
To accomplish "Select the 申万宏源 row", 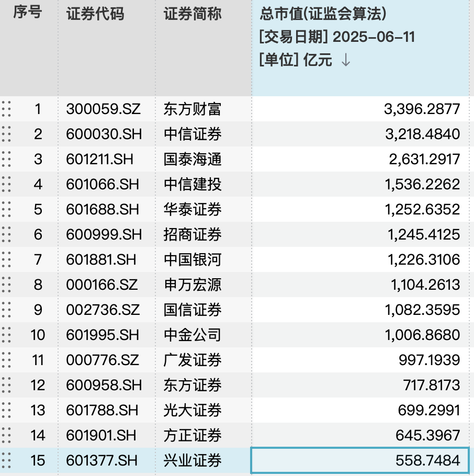I will click(x=193, y=285).
